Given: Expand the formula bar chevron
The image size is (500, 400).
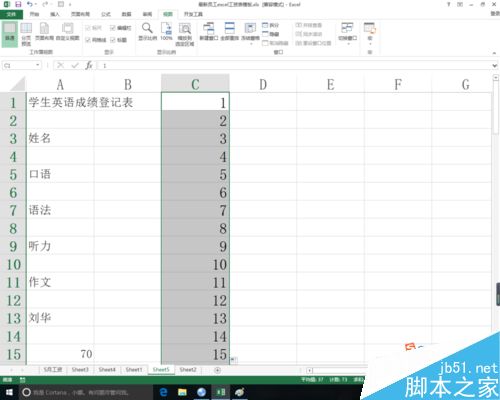Looking at the screenshot, I should 495,66.
